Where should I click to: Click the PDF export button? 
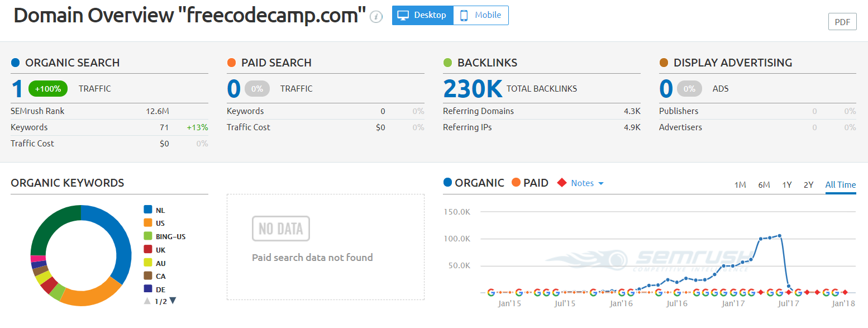pos(842,21)
